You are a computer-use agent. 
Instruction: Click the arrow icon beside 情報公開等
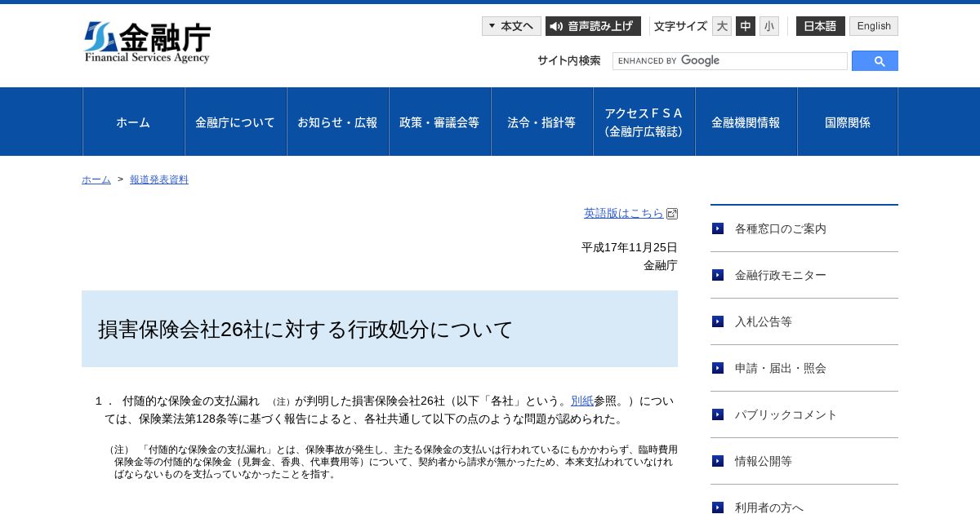718,461
